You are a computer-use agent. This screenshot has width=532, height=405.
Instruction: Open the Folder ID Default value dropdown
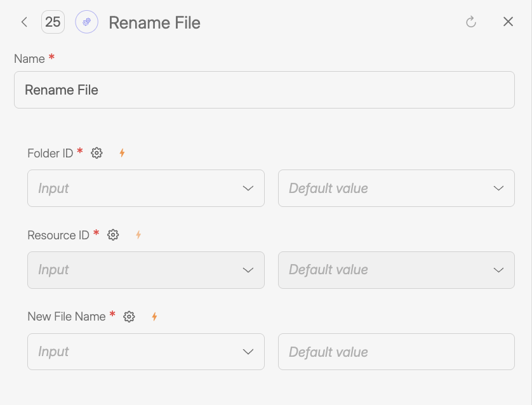pyautogui.click(x=396, y=188)
